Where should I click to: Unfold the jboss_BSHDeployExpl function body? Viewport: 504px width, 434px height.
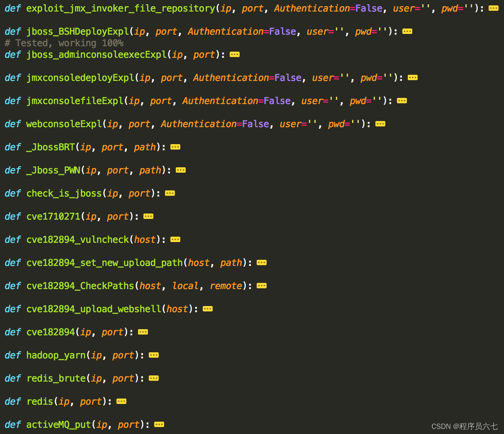coord(407,31)
